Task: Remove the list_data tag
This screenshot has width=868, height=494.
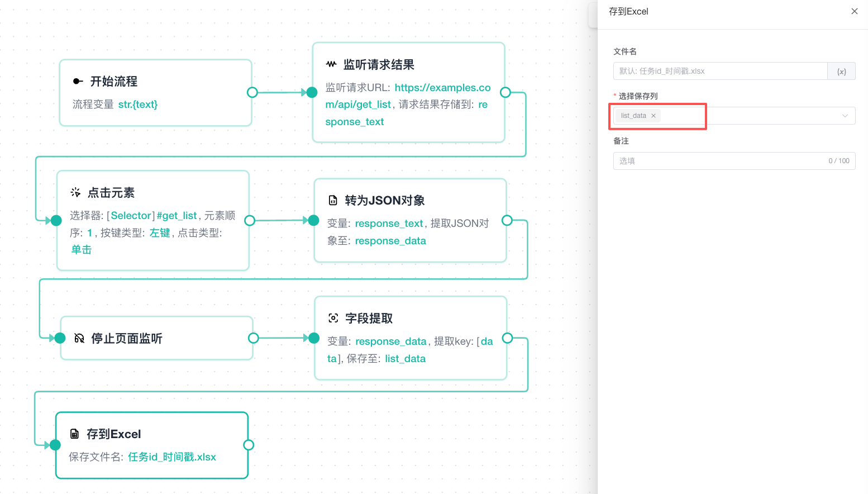Action: tap(653, 116)
